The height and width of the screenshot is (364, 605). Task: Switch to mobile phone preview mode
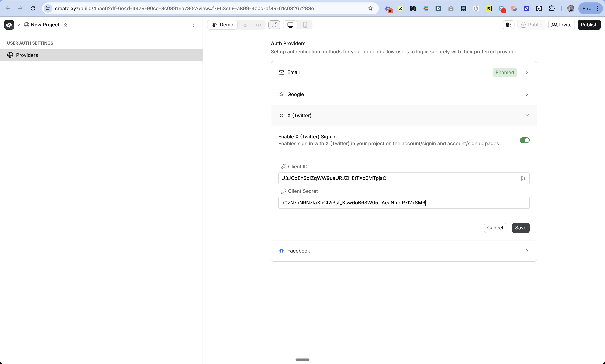click(305, 25)
